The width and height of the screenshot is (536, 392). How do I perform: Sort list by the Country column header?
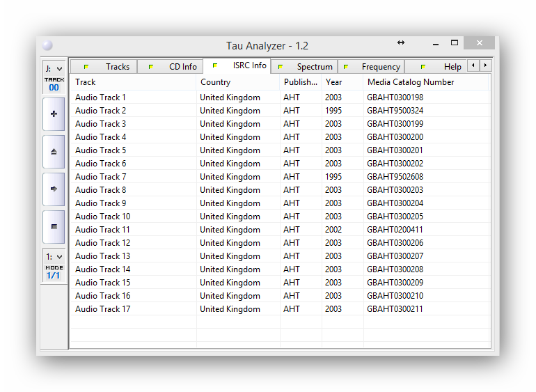237,82
